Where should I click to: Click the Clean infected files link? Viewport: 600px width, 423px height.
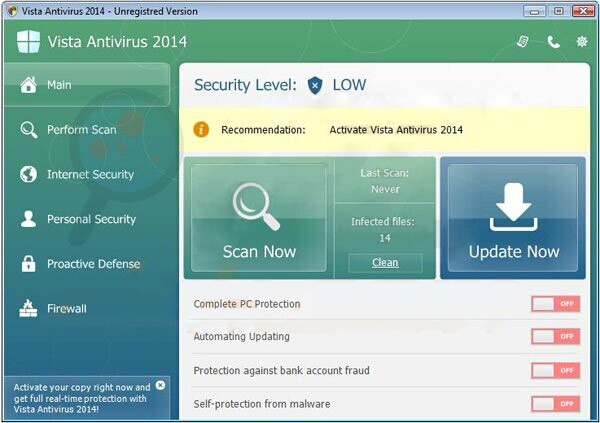pos(385,263)
